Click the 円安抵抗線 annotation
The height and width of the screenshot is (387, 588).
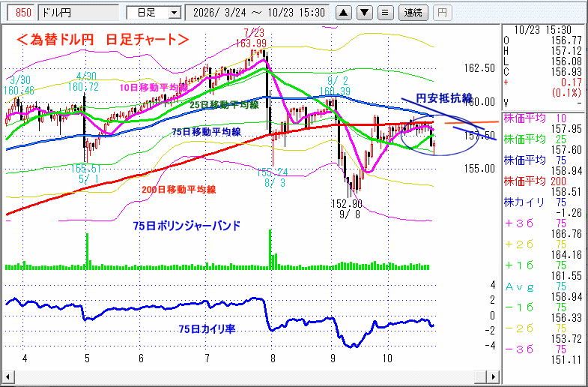444,98
